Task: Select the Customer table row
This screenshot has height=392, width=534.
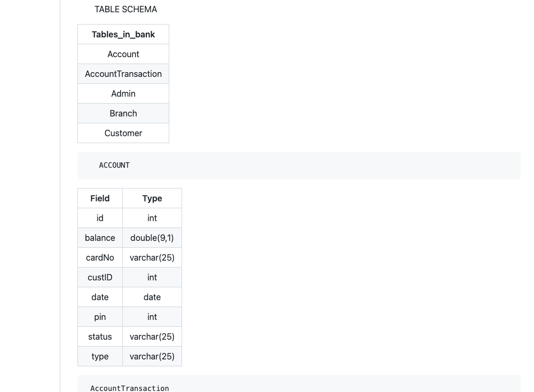Action: [123, 133]
